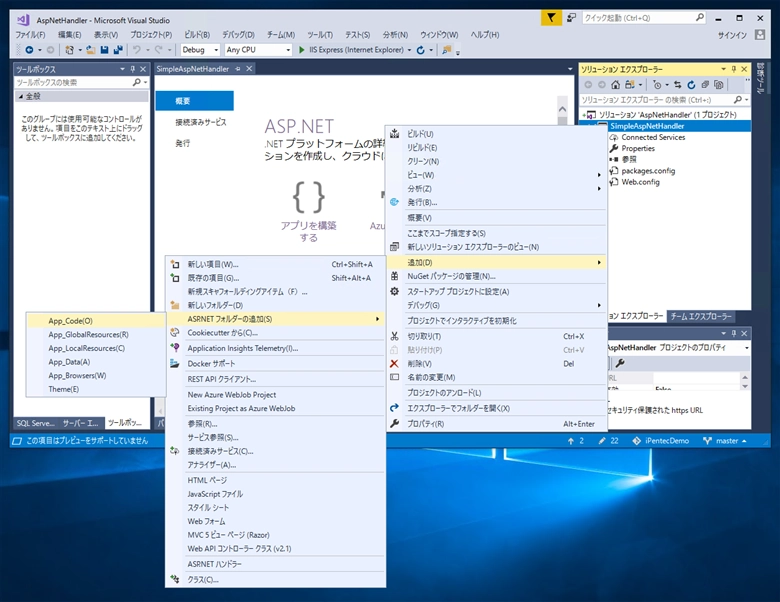This screenshot has width=780, height=602.
Task: Open the ファイル(F) menu
Action: (30, 35)
